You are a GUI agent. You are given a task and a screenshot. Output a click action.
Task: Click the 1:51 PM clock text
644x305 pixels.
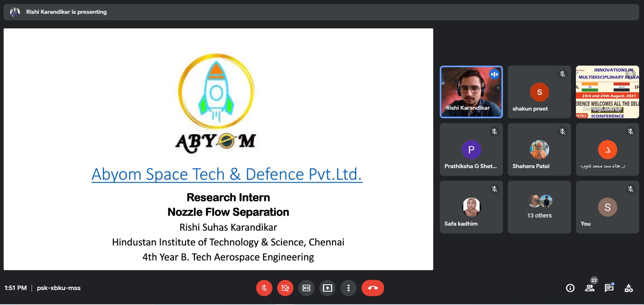tap(15, 288)
